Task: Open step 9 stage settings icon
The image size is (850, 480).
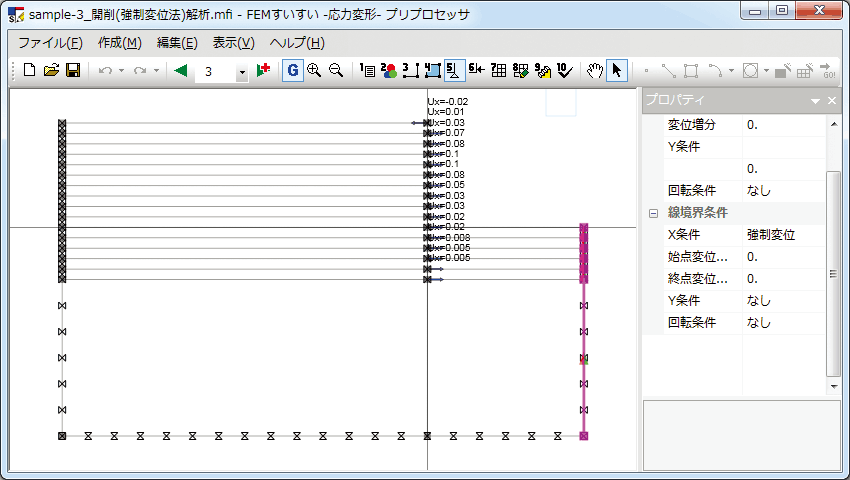Action: pyautogui.click(x=543, y=71)
